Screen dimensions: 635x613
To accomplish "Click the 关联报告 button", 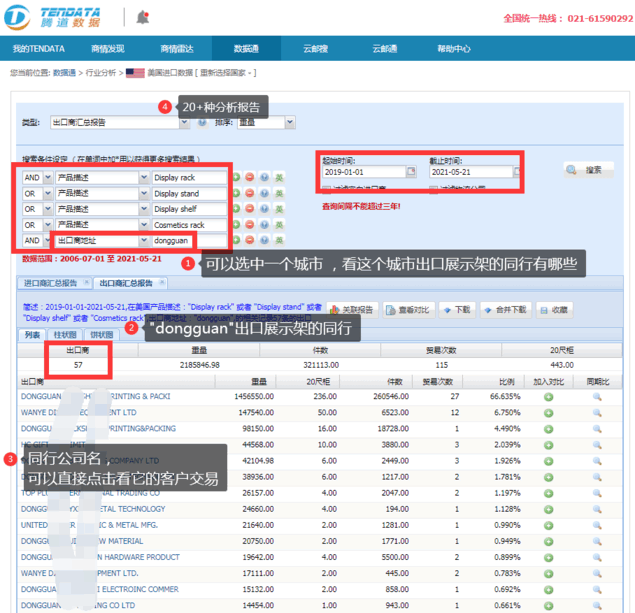I will 352,310.
